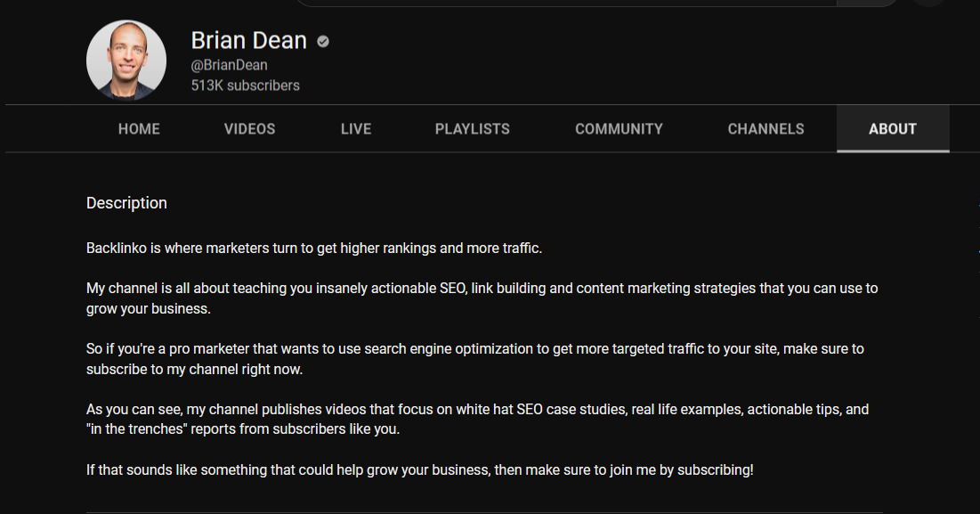Switch to the CHANNELS tab
This screenshot has width=980, height=514.
(765, 129)
